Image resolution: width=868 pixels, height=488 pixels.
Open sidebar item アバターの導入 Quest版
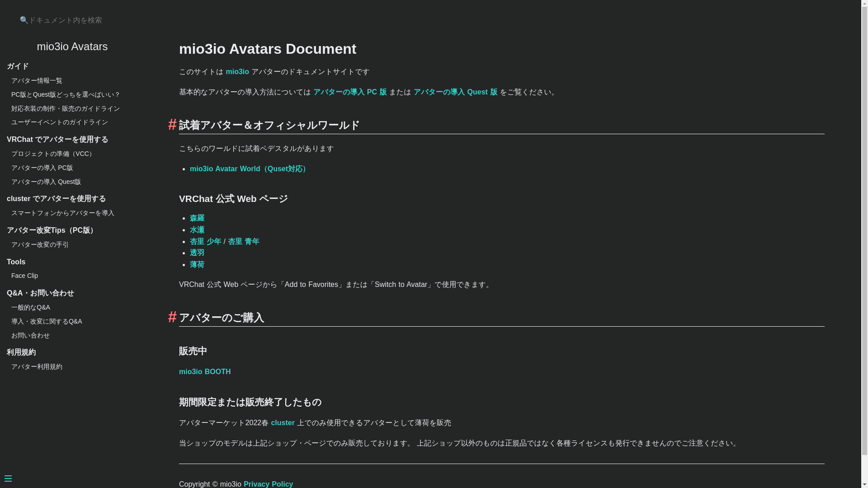46,182
